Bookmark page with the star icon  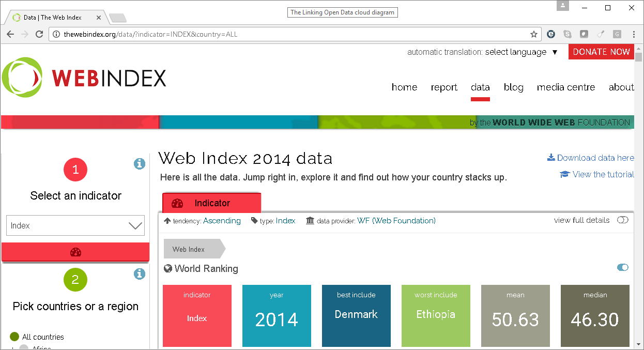click(x=534, y=34)
